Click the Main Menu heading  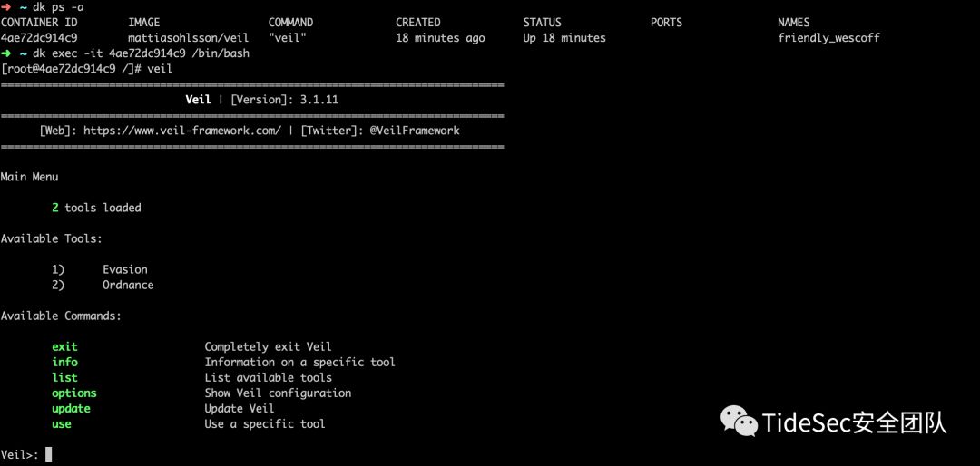pos(29,177)
